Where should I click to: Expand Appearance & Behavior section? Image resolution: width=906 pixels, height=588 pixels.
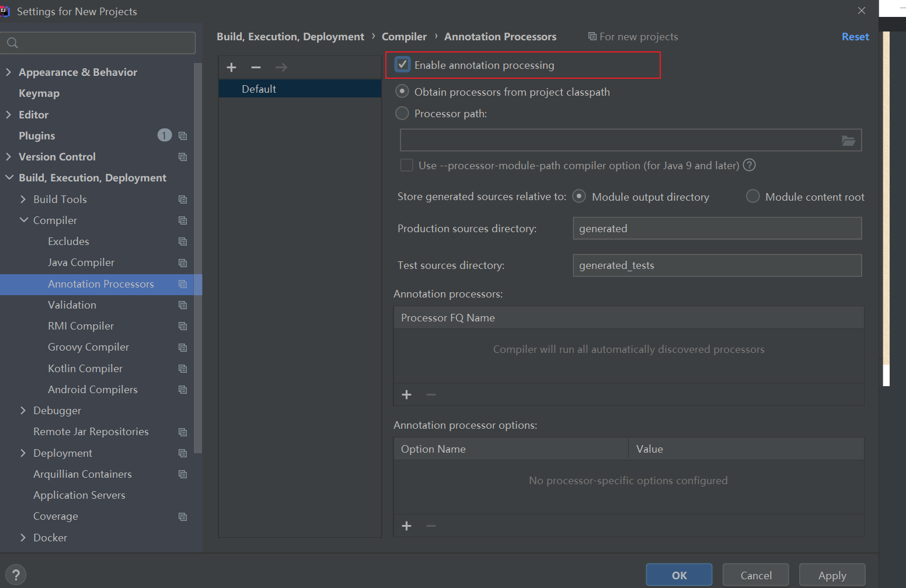[8, 72]
